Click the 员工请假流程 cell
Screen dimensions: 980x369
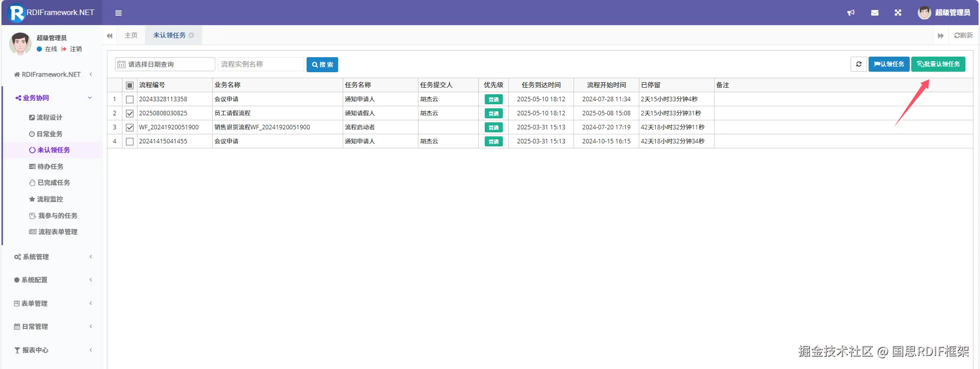(x=277, y=113)
